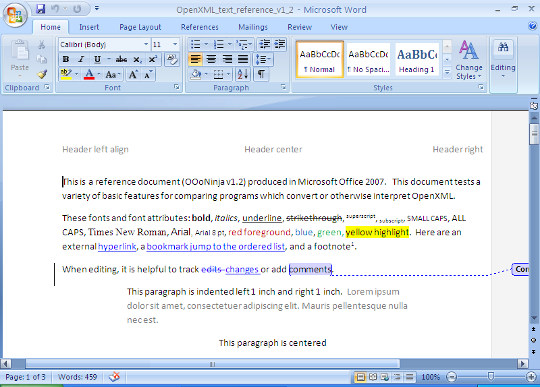This screenshot has height=387, width=540.
Task: Click the Save icon in quick access toolbar
Action: [41, 9]
